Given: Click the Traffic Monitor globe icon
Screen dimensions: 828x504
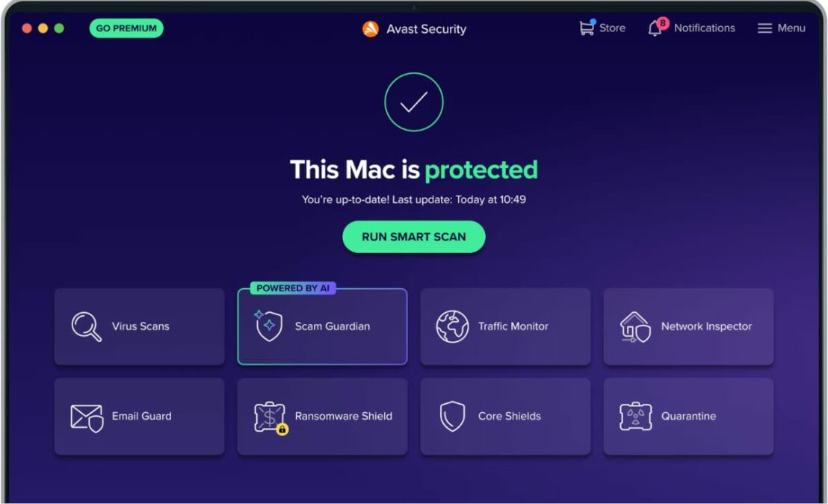Looking at the screenshot, I should pyautogui.click(x=452, y=326).
